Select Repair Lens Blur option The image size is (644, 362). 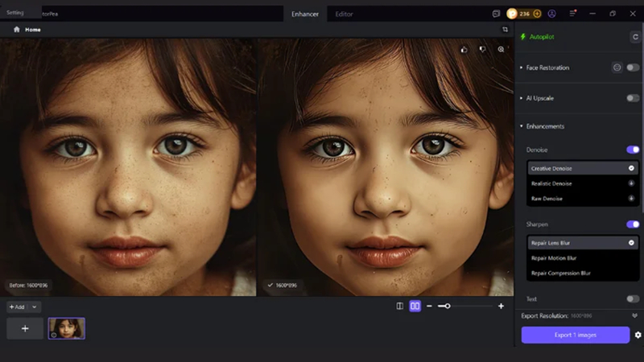tap(583, 243)
